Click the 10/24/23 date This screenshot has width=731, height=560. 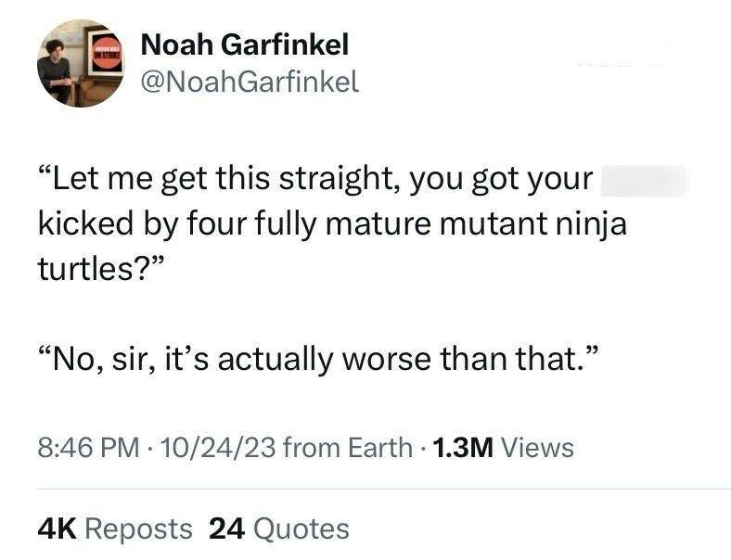pyautogui.click(x=206, y=449)
